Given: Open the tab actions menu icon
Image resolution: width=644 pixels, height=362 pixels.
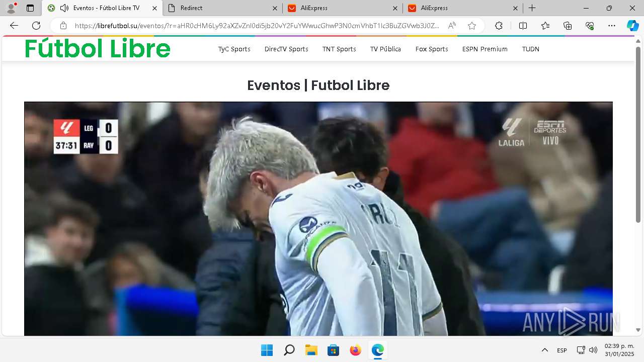Looking at the screenshot, I should [30, 8].
